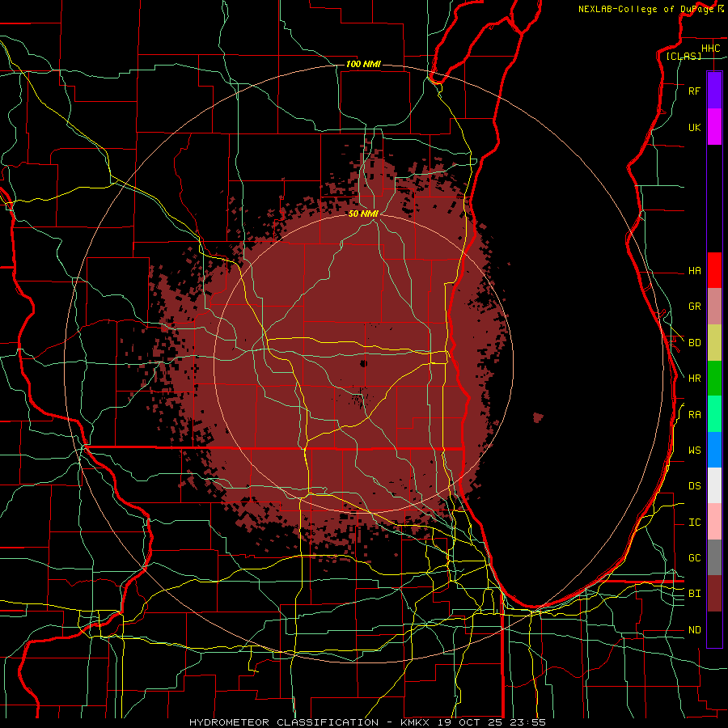Click the KMKX station identifier
This screenshot has height=728, width=728.
[413, 722]
